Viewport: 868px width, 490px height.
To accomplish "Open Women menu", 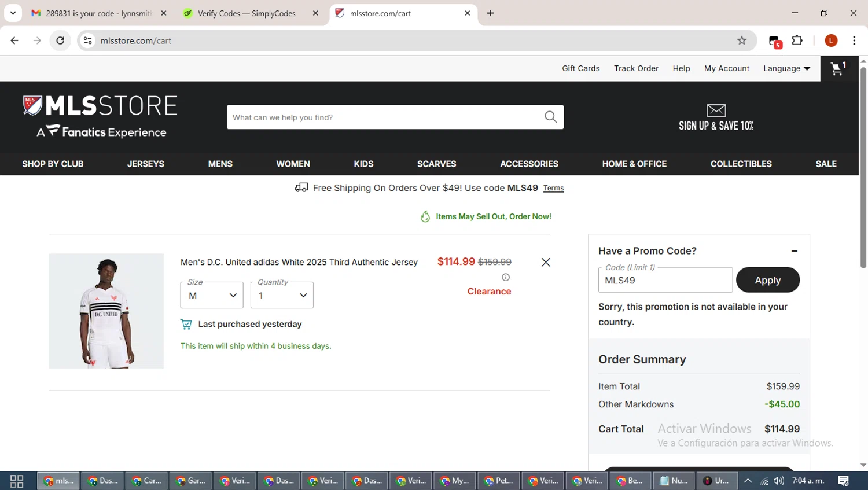I will (293, 164).
